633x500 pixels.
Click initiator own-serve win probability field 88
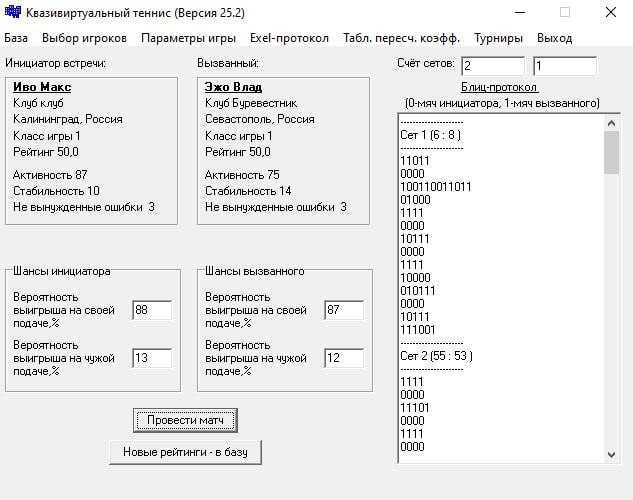pyautogui.click(x=151, y=310)
